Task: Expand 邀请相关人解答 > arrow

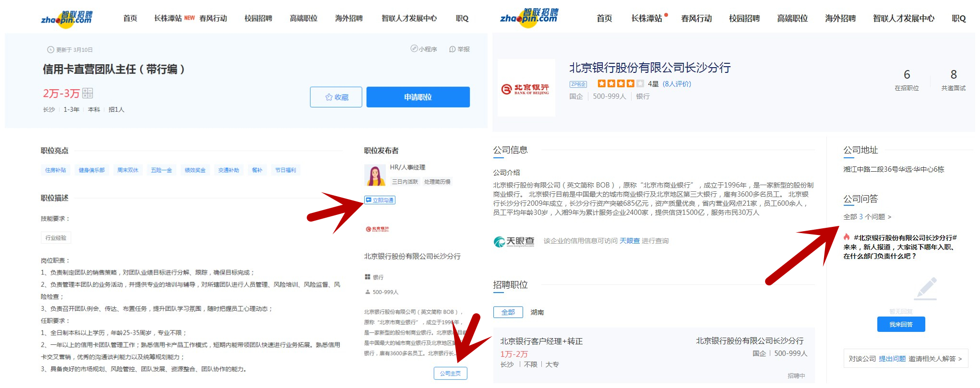Action: pyautogui.click(x=935, y=359)
